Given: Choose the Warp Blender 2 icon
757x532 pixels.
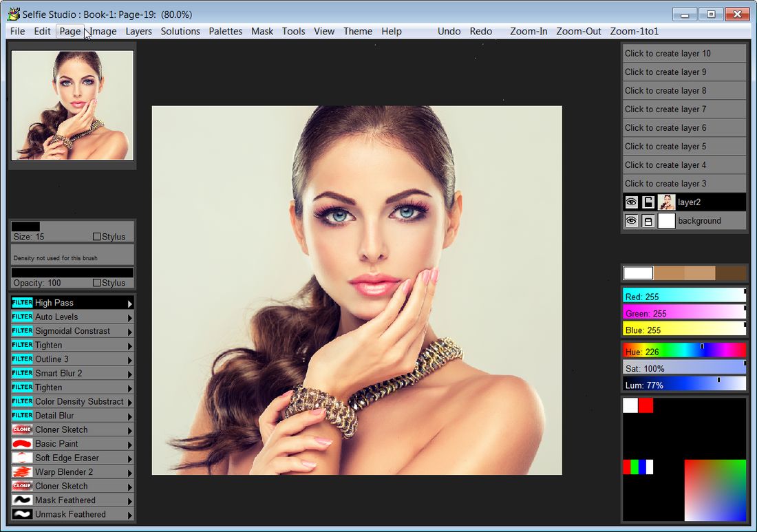Looking at the screenshot, I should pos(22,472).
